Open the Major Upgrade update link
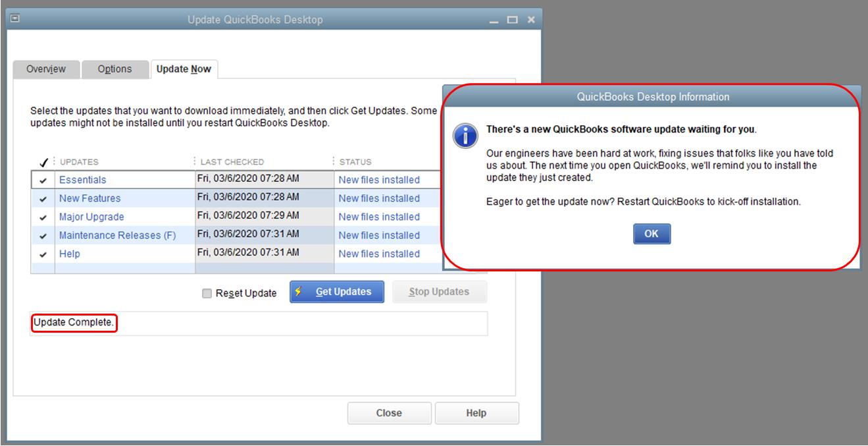 click(x=91, y=217)
